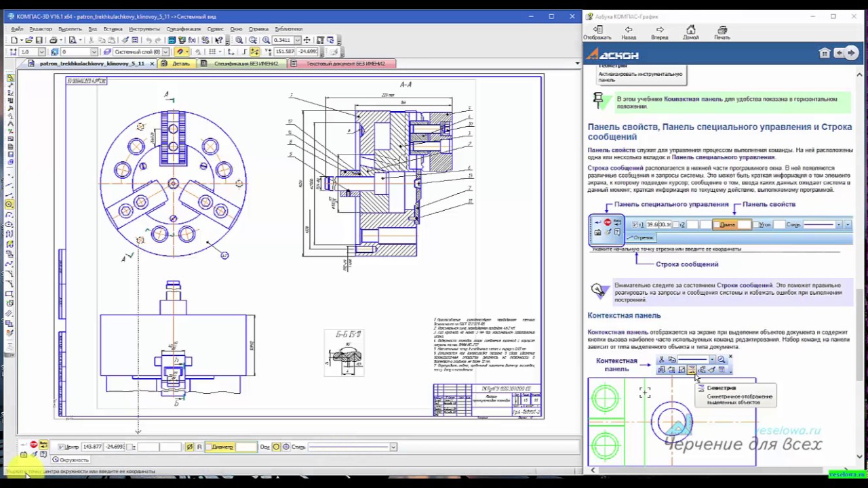
Task: Click Компактная панель link in help text
Action: point(693,99)
